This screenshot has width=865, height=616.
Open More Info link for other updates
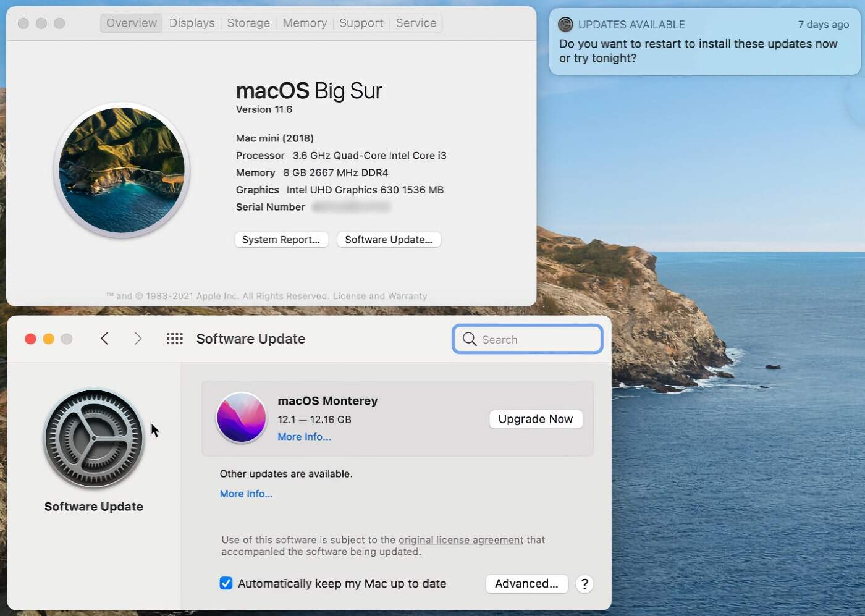[246, 494]
